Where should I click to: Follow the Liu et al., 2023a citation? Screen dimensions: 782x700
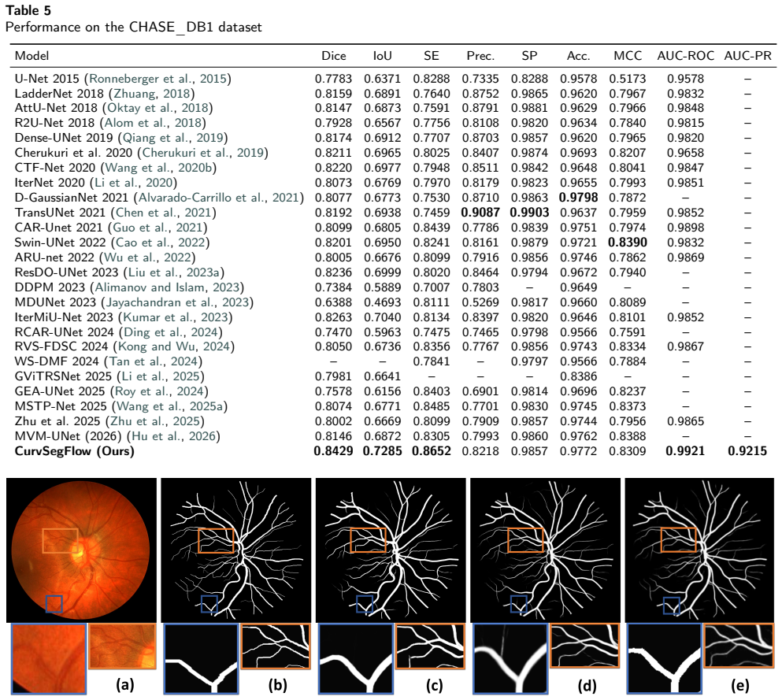[x=175, y=272]
